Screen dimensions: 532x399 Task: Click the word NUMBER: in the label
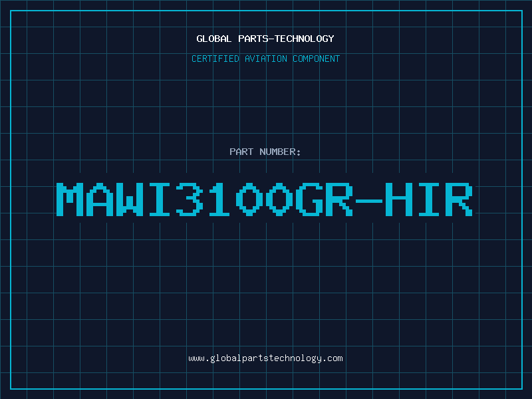coord(280,152)
